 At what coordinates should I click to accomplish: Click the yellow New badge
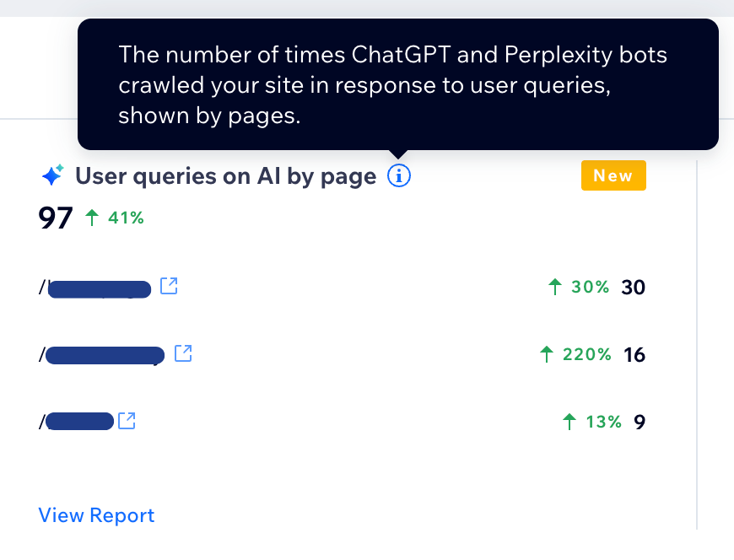click(613, 175)
